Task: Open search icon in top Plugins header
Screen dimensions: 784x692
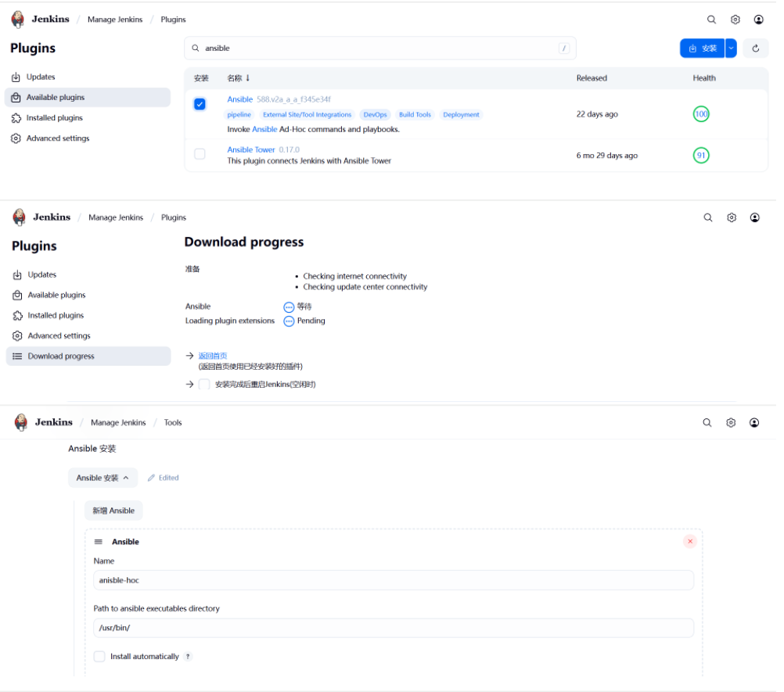Action: (711, 20)
